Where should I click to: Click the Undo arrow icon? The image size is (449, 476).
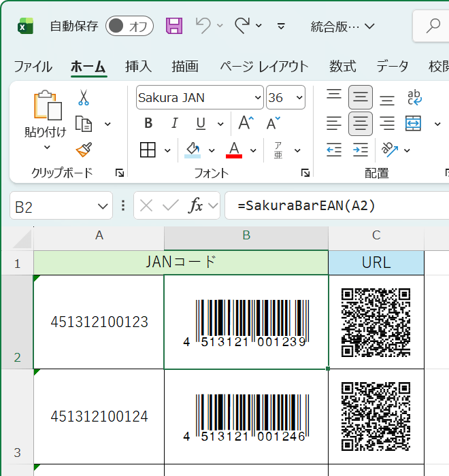(x=203, y=26)
